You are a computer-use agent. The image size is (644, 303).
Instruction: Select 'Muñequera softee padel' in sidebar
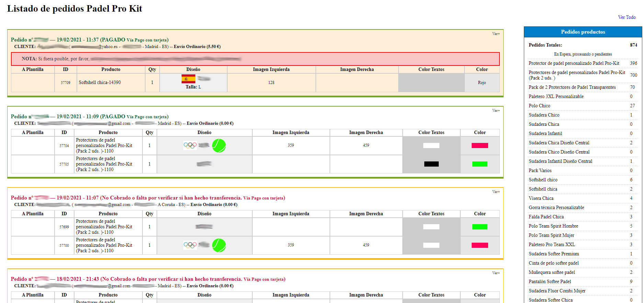click(583, 272)
